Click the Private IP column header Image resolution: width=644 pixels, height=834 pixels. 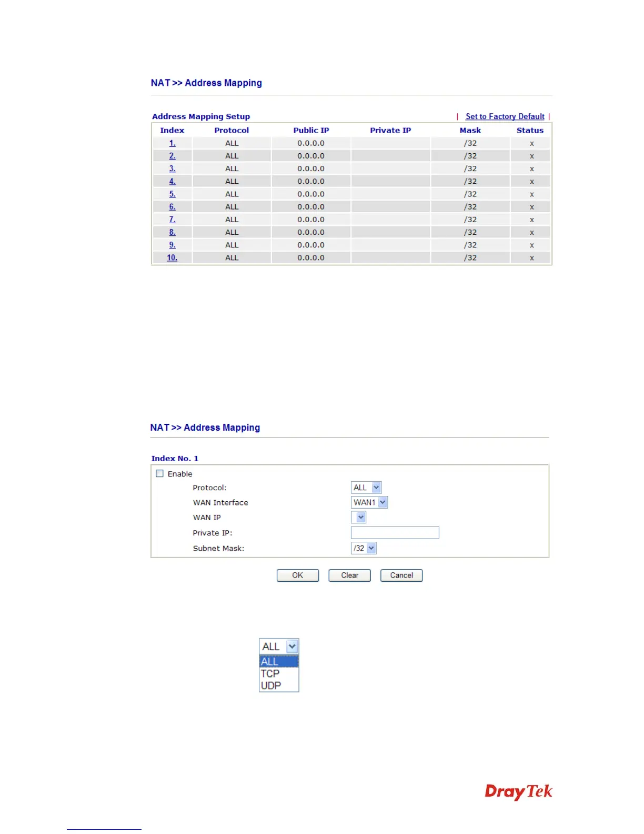click(390, 130)
